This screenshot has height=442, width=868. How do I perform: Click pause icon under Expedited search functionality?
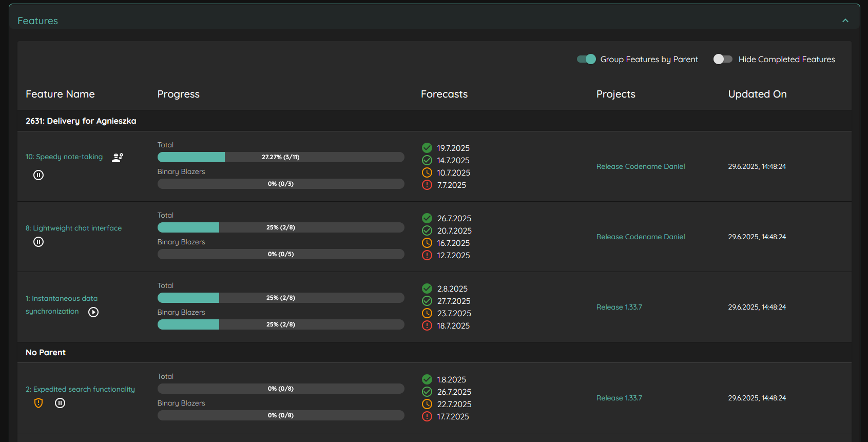(x=60, y=403)
